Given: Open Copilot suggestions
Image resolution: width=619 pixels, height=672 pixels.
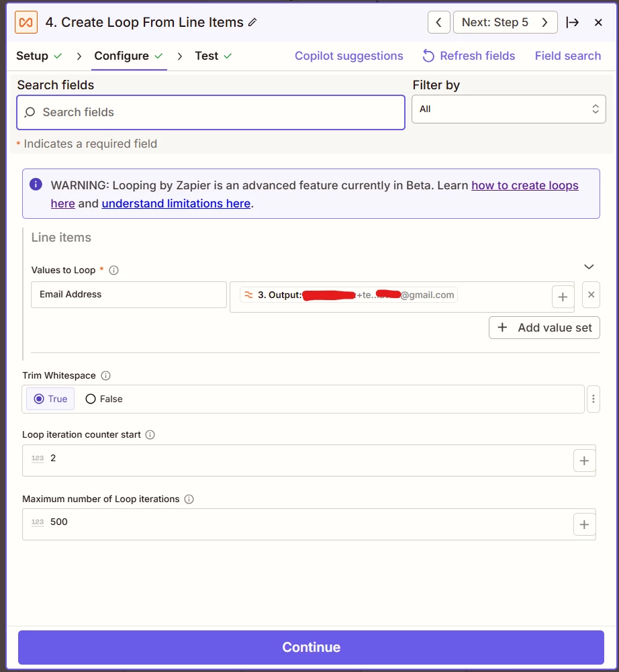Looking at the screenshot, I should point(349,56).
